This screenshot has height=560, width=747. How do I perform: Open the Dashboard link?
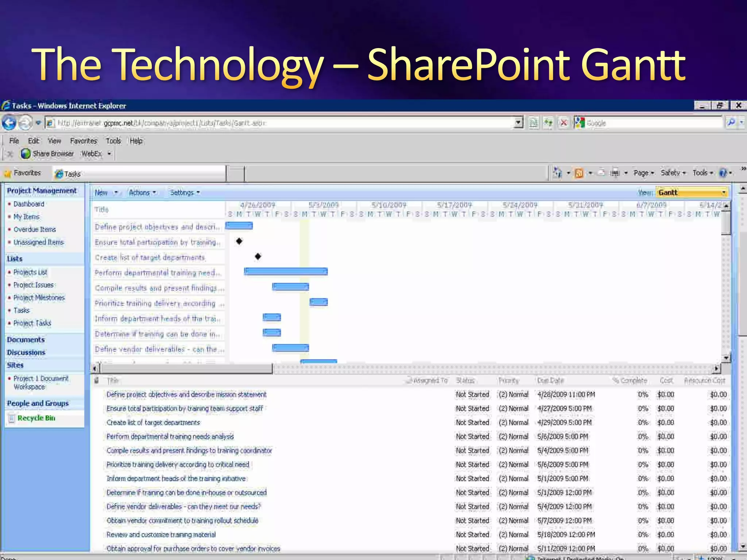29,204
